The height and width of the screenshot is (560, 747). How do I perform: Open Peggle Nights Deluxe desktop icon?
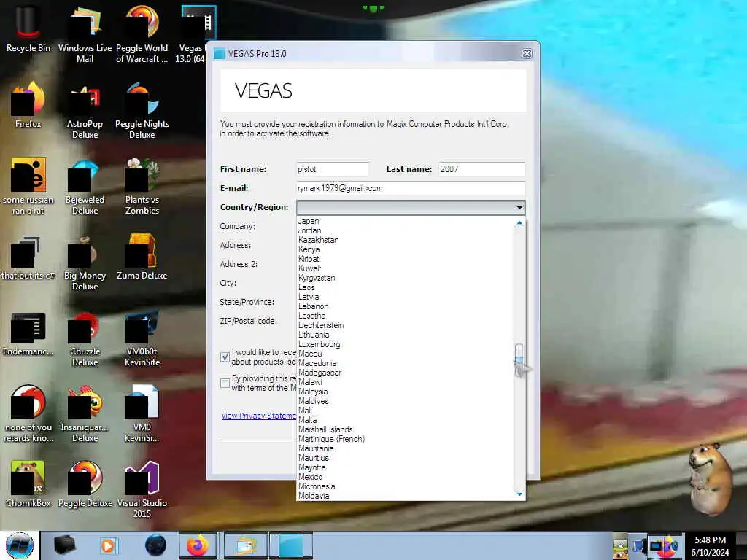pyautogui.click(x=142, y=109)
